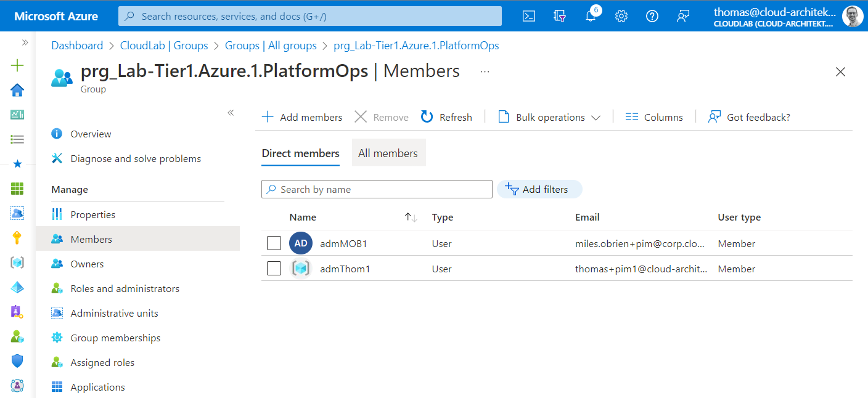Open user admThom1
Image resolution: width=868 pixels, height=398 pixels.
(345, 269)
